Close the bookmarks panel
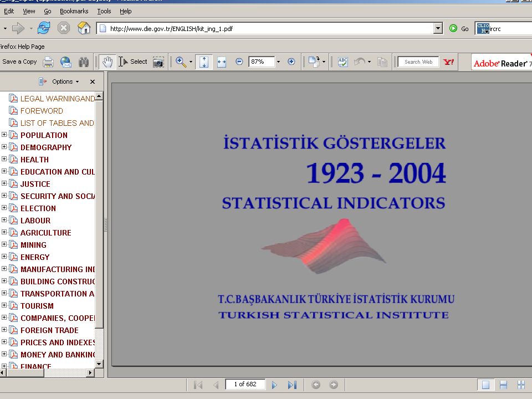 click(x=93, y=82)
